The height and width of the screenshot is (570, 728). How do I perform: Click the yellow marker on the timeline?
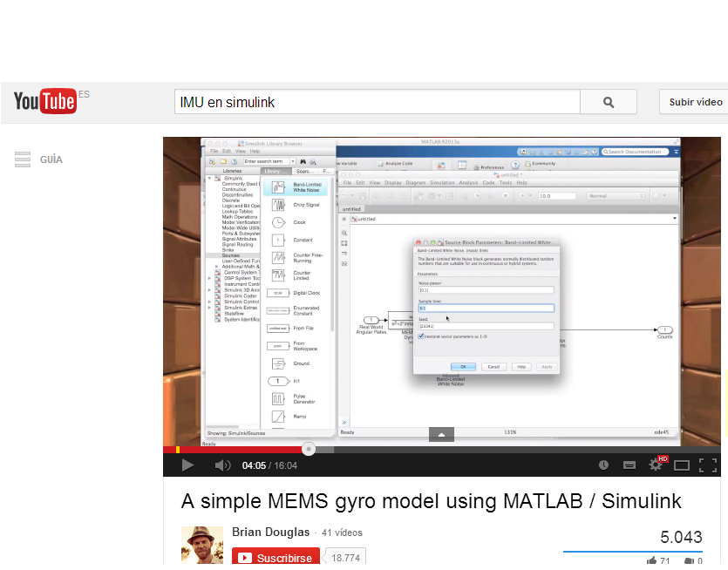(x=177, y=450)
